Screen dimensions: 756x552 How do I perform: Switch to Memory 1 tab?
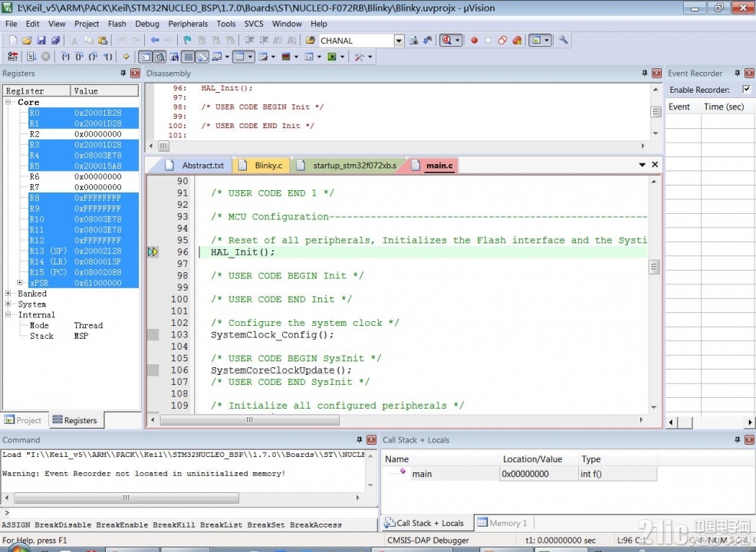pos(503,523)
